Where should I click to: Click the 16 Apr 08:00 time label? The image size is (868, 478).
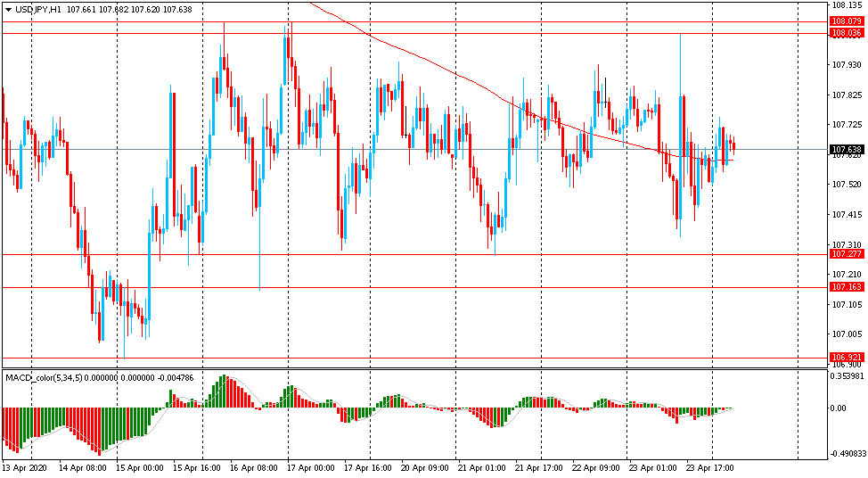click(253, 468)
